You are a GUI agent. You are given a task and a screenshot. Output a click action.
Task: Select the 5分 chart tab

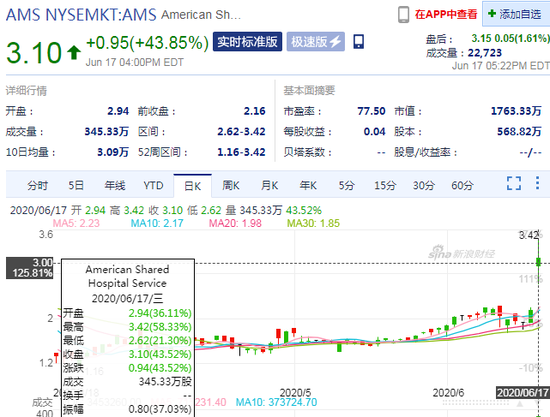(347, 185)
